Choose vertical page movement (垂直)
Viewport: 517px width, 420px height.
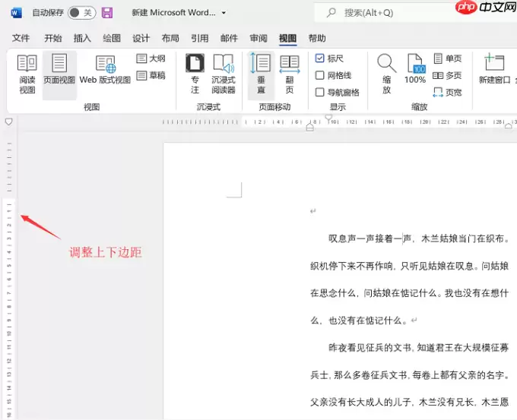[261, 74]
